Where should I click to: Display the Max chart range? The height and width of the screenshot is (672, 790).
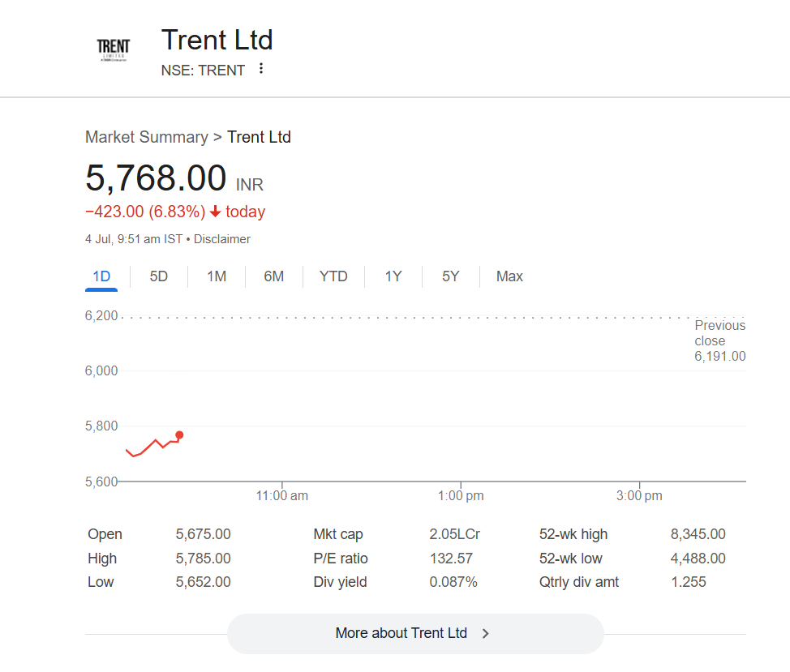click(509, 276)
